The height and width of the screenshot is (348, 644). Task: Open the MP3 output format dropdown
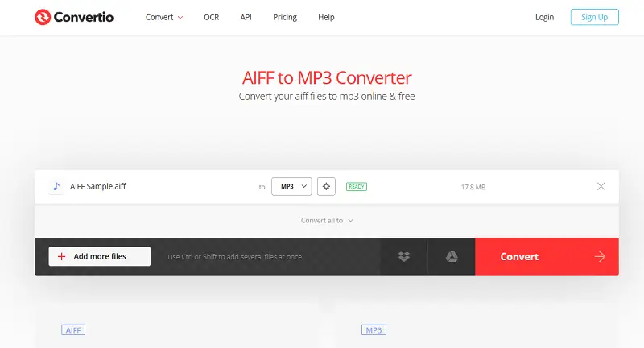(x=291, y=187)
